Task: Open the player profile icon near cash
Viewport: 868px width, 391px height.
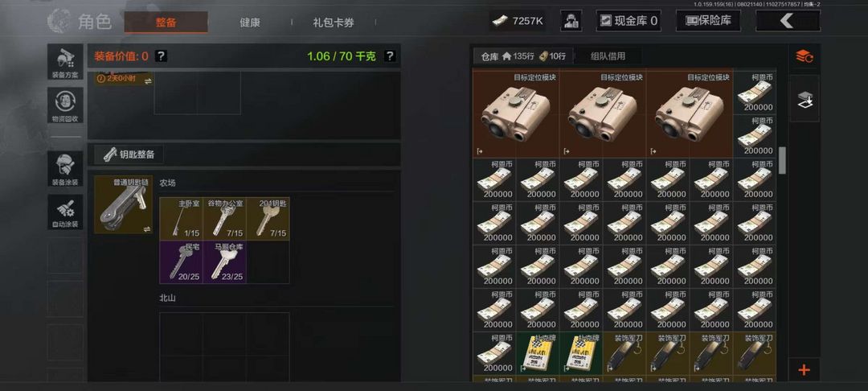Action: tap(571, 21)
